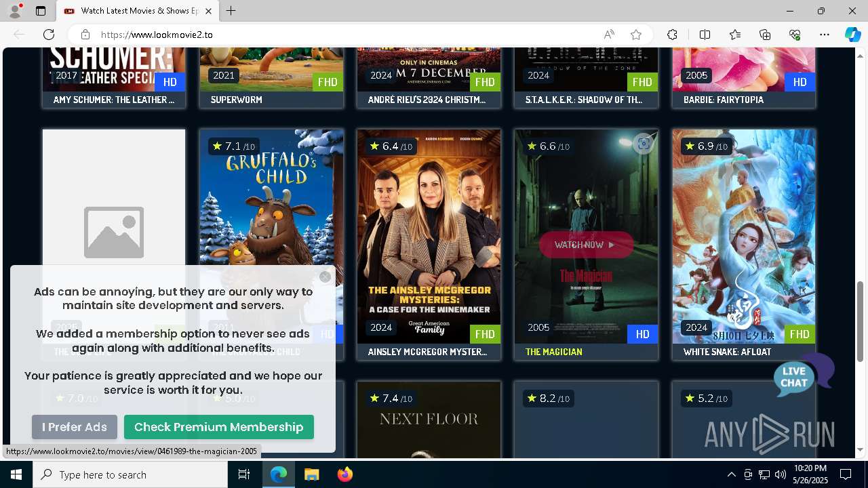Open the notifications center icon
Viewport: 868px width, 488px height.
[x=846, y=474]
